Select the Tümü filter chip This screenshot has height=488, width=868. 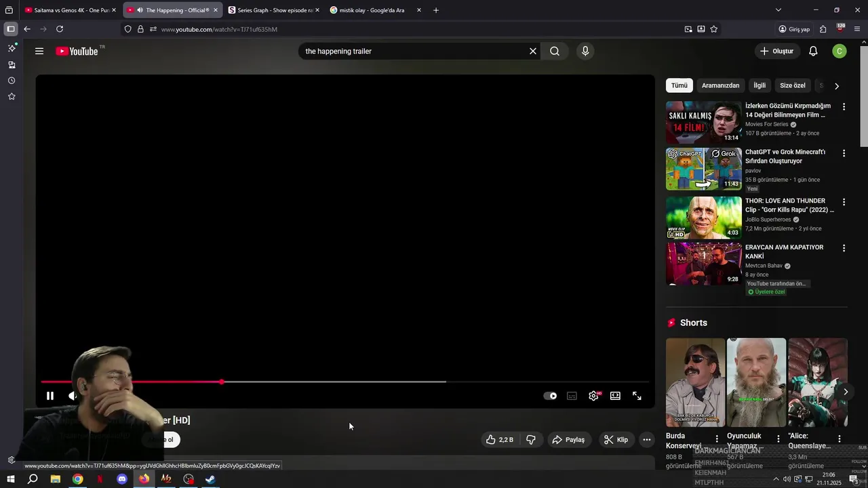679,85
